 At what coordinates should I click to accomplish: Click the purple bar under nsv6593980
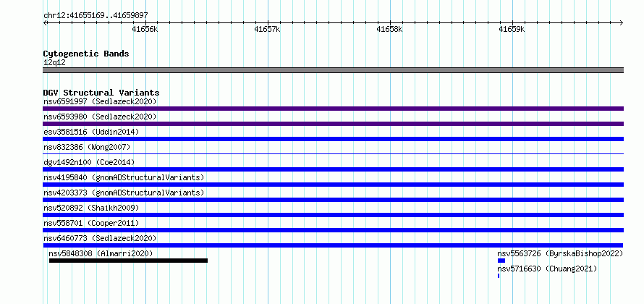point(333,124)
